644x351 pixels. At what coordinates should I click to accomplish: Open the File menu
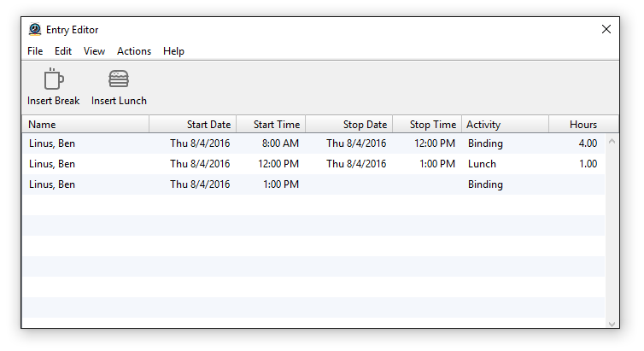(35, 51)
